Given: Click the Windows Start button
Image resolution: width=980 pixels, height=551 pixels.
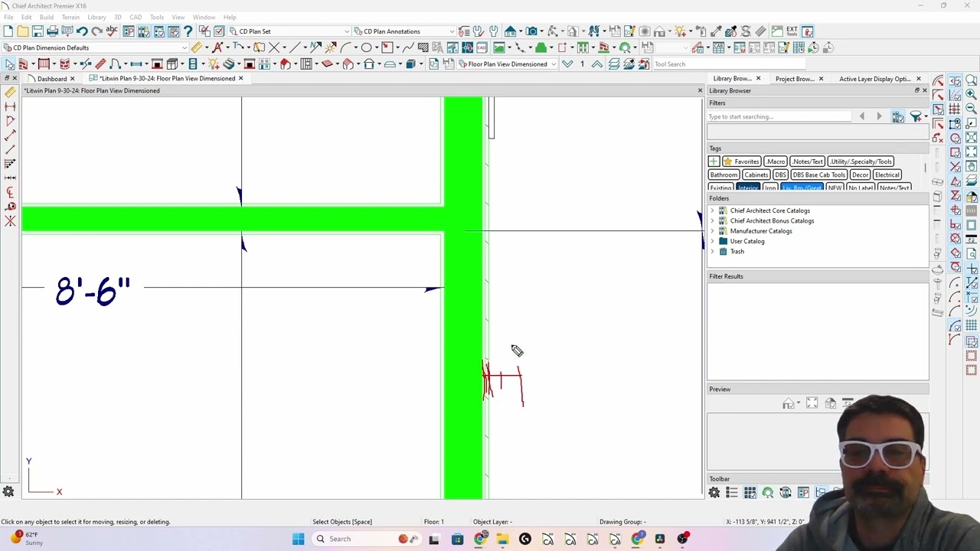Looking at the screenshot, I should pos(298,539).
